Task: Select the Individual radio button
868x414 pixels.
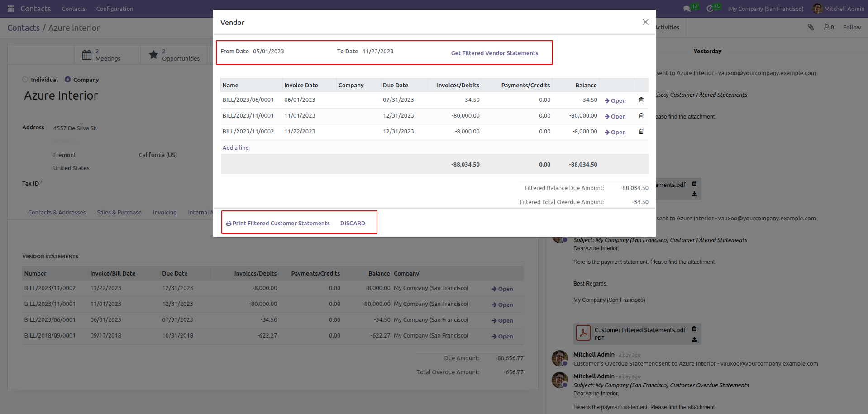Action: coord(25,80)
